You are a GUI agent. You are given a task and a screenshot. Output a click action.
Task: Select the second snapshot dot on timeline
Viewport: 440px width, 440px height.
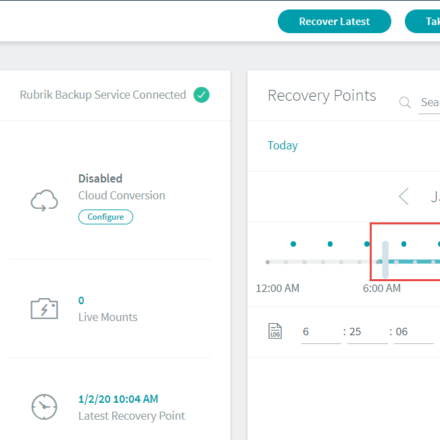coord(330,244)
